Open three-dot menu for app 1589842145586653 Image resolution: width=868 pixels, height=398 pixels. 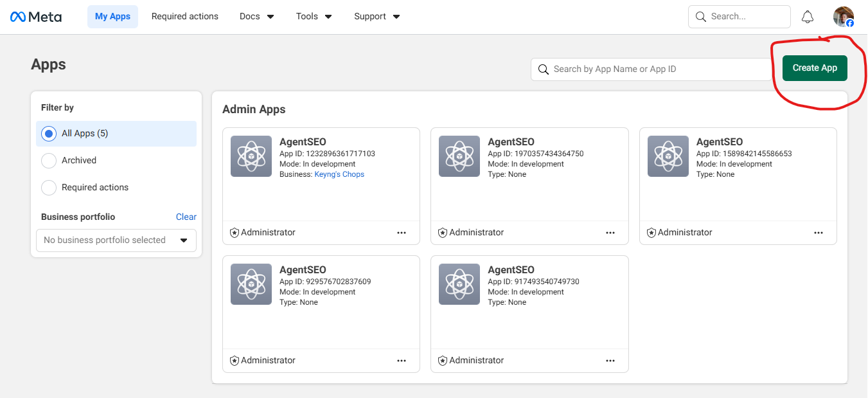819,233
